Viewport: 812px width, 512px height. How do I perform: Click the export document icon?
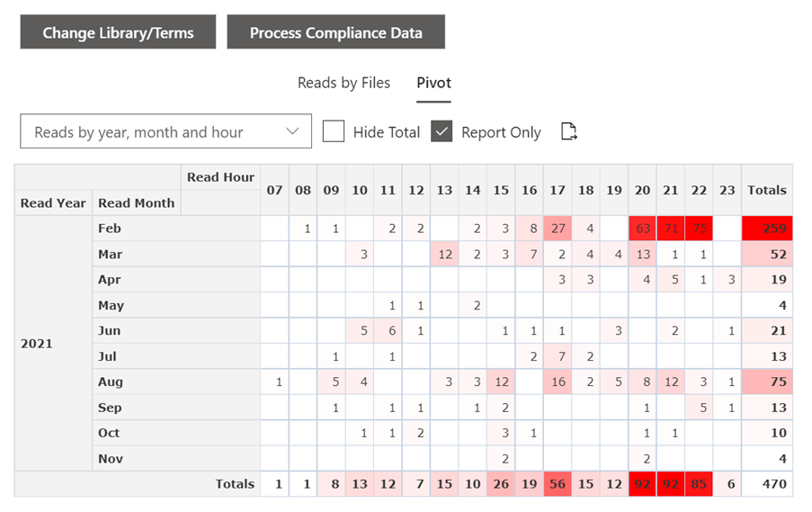[568, 131]
